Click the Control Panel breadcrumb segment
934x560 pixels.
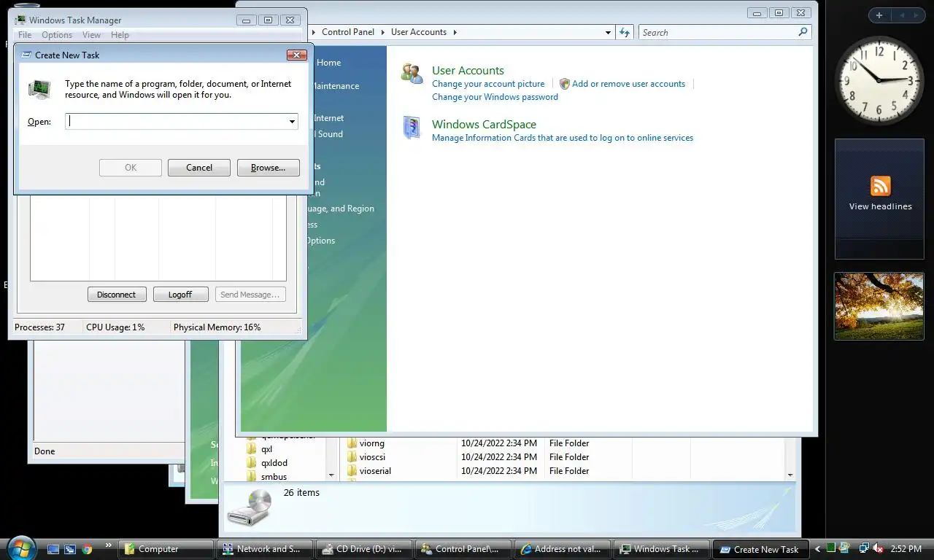(x=348, y=32)
